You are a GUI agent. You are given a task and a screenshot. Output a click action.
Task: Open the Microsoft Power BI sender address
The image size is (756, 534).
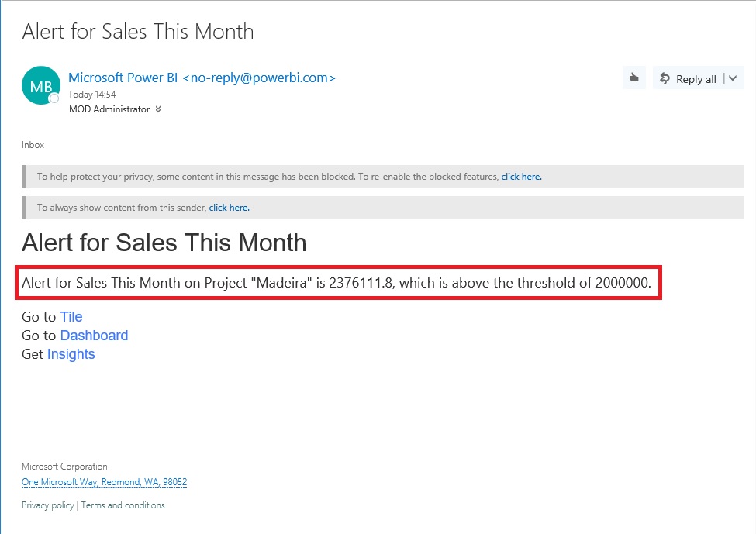pos(202,78)
